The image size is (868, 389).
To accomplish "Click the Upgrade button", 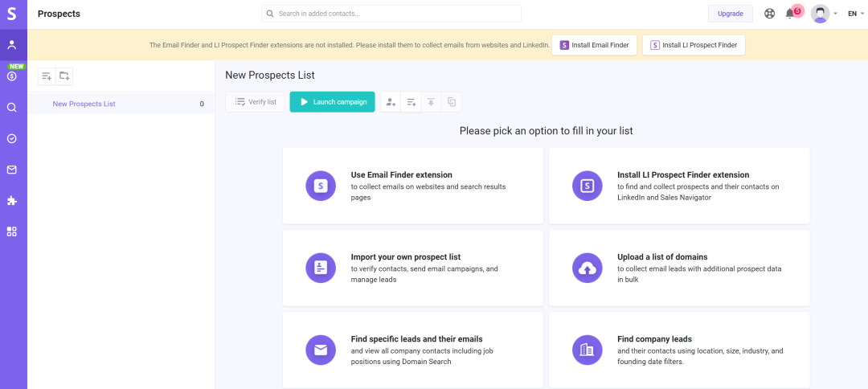I will tap(730, 14).
